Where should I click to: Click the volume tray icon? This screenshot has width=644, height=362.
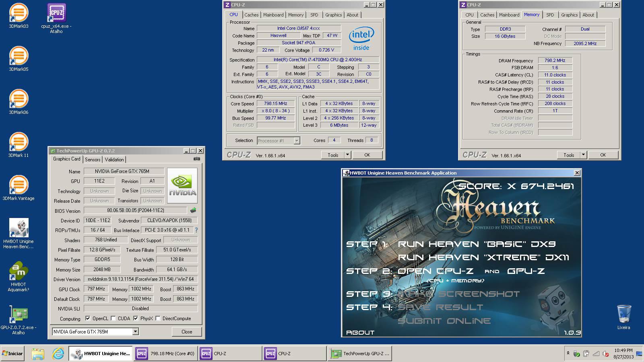click(x=606, y=354)
